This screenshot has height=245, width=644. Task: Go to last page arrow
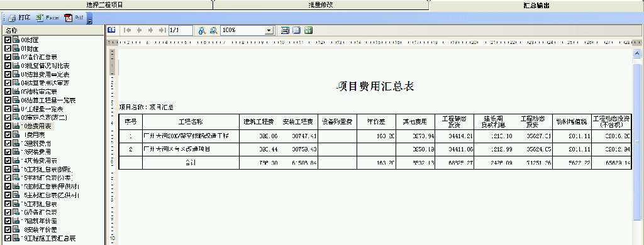(163, 30)
